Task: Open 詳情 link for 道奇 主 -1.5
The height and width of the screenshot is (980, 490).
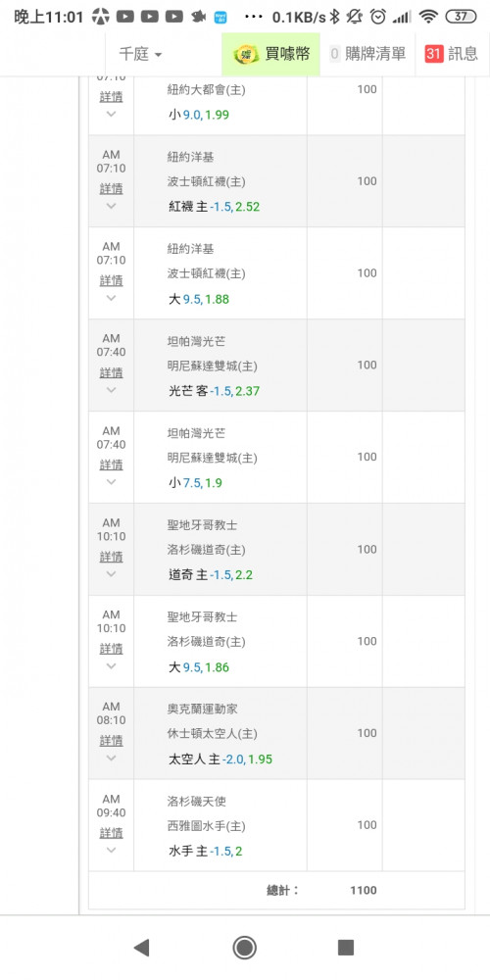Action: coord(112,557)
